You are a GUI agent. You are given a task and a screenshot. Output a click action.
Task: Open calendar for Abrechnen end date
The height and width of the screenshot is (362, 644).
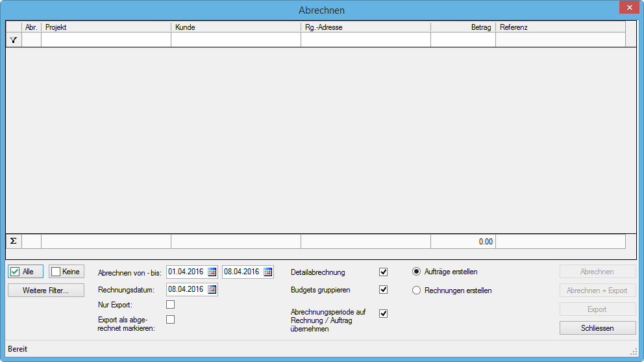click(267, 272)
